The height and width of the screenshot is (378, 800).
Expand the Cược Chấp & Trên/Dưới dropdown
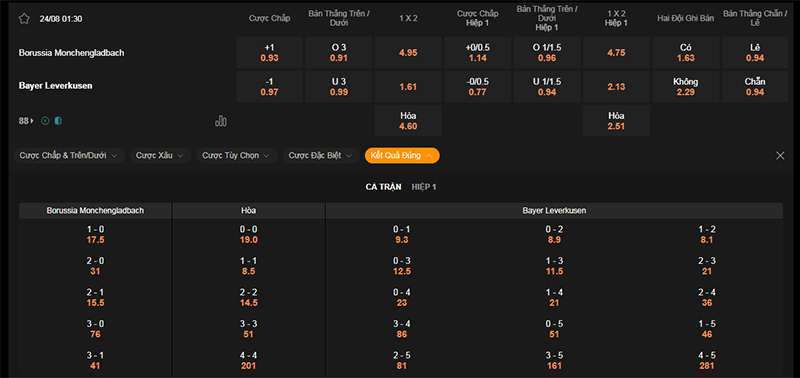(69, 156)
